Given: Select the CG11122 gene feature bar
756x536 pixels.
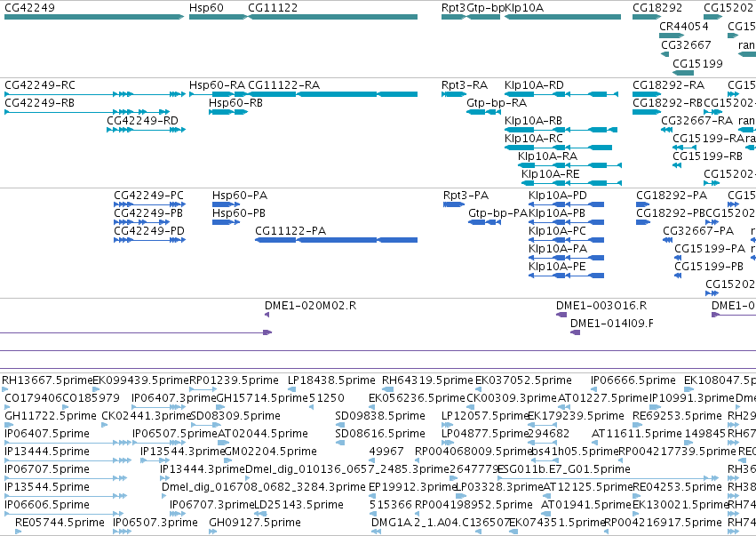Looking at the screenshot, I should click(x=332, y=17).
